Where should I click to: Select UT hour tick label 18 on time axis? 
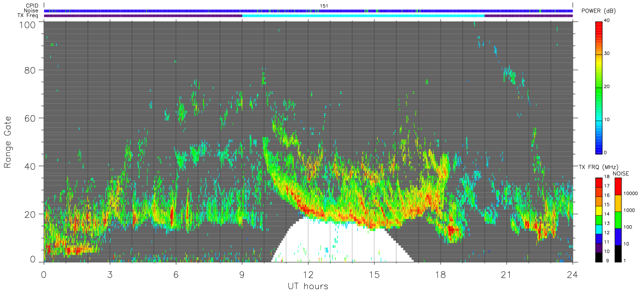click(x=441, y=274)
